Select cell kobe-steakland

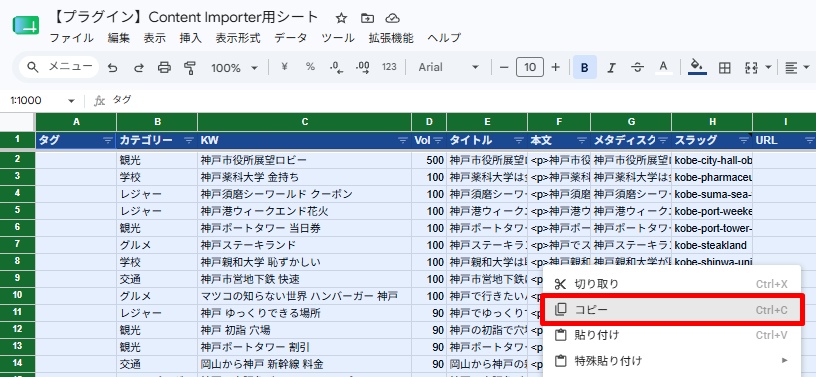[712, 245]
